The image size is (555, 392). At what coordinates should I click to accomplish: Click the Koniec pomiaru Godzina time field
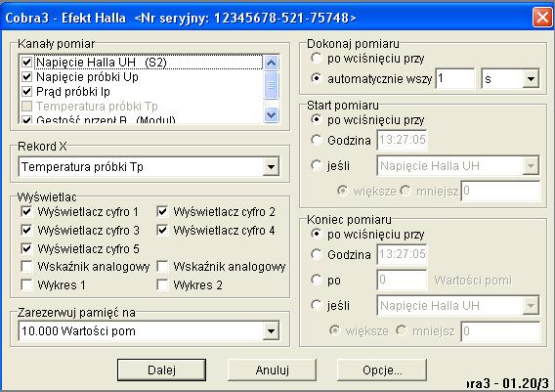tap(403, 254)
